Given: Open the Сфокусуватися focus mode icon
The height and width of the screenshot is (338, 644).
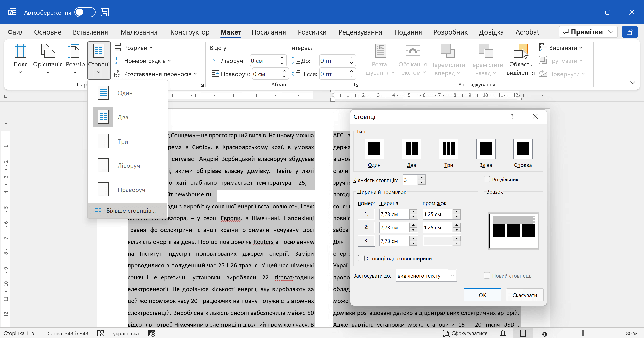Looking at the screenshot, I should click(447, 333).
